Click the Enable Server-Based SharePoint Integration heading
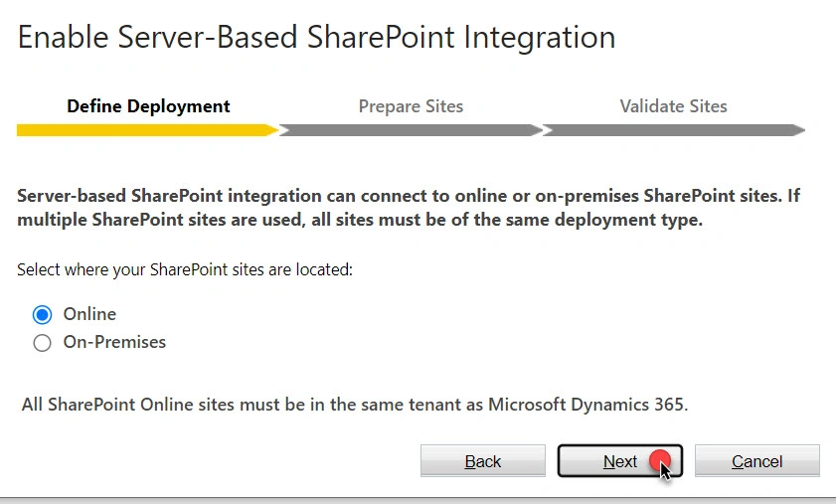This screenshot has height=504, width=836. [317, 38]
